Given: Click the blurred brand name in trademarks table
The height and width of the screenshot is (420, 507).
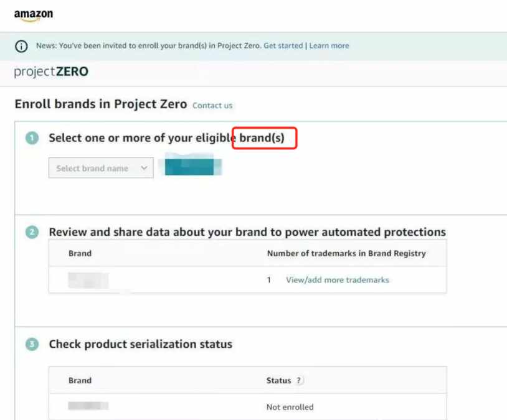Looking at the screenshot, I should 88,280.
